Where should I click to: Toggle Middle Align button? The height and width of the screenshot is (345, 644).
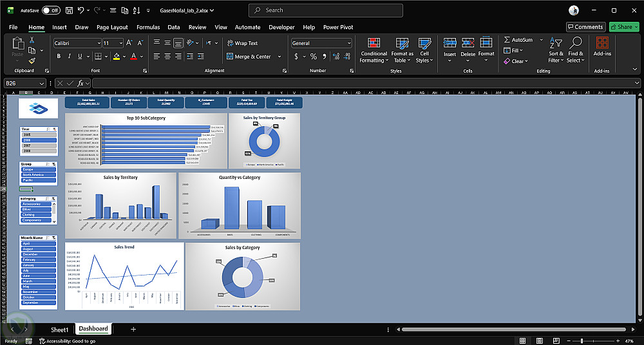point(167,42)
